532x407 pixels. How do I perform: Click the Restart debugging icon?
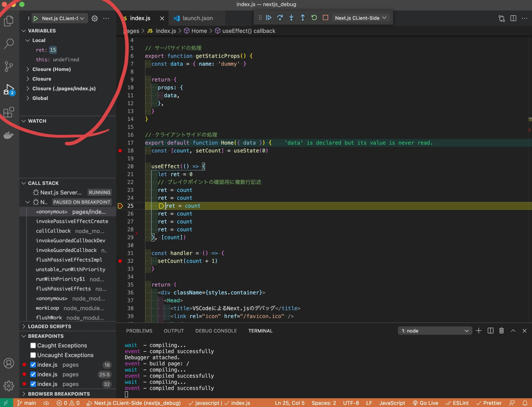coord(314,18)
